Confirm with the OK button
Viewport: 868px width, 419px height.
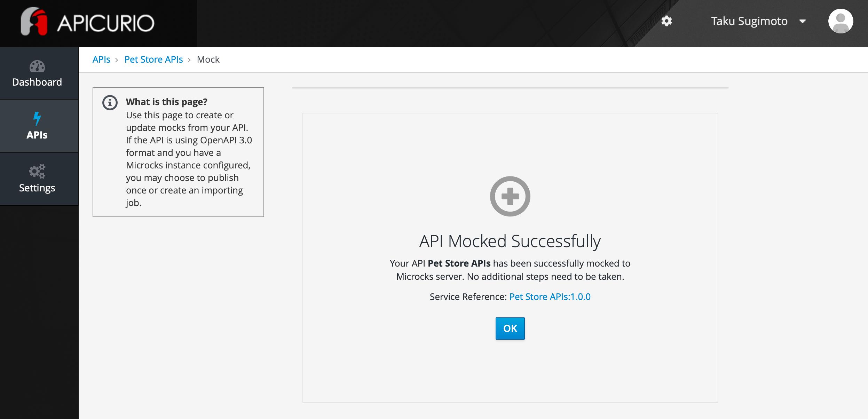[510, 328]
